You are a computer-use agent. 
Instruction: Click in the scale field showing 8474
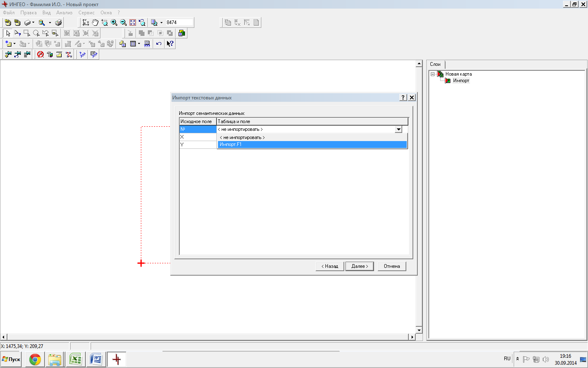pyautogui.click(x=178, y=22)
